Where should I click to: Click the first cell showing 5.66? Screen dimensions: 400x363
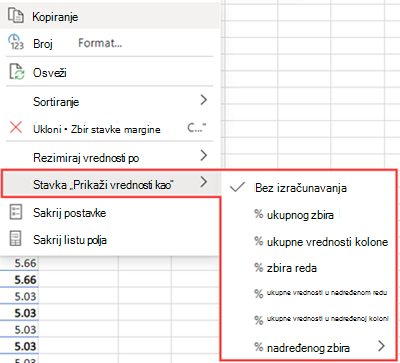tap(19, 263)
